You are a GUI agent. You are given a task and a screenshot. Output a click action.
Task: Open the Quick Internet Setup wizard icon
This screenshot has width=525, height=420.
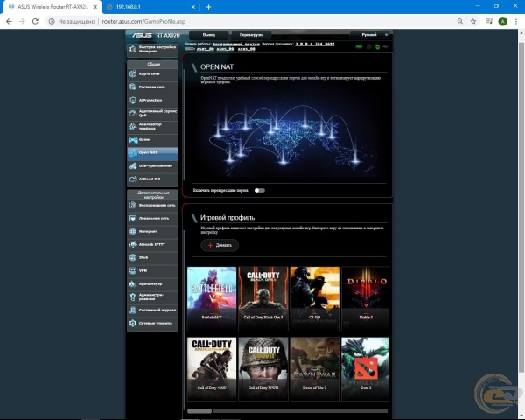click(x=133, y=50)
